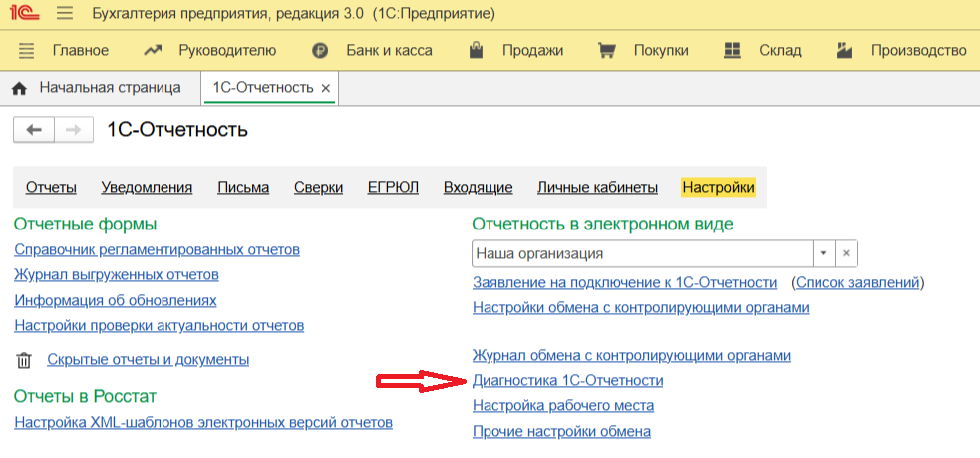
Task: Open the hamburger main menu icon
Action: [x=65, y=15]
